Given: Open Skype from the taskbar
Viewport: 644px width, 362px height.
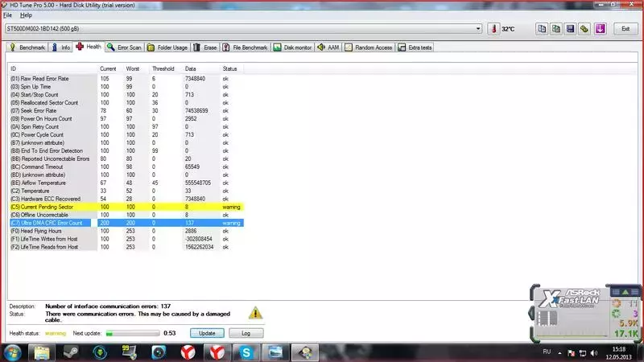Looking at the screenshot, I should tap(246, 352).
